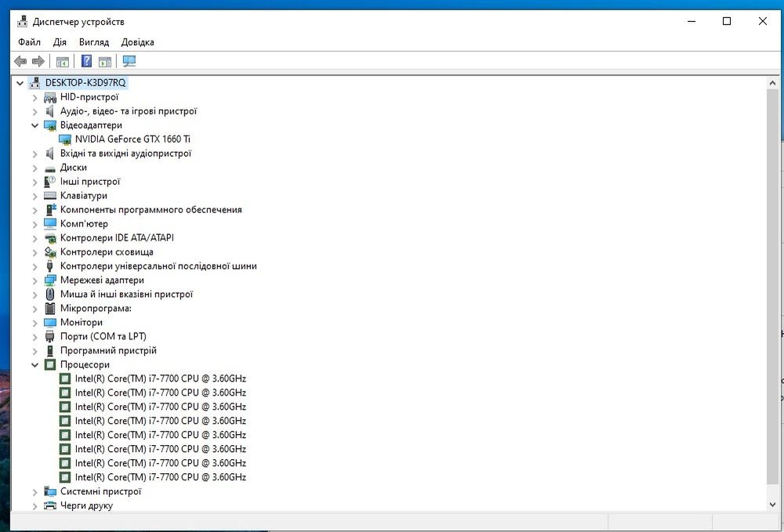This screenshot has width=784, height=532.
Task: Expand Аудіо-, відео- та ігрові пристрої
Action: click(35, 111)
